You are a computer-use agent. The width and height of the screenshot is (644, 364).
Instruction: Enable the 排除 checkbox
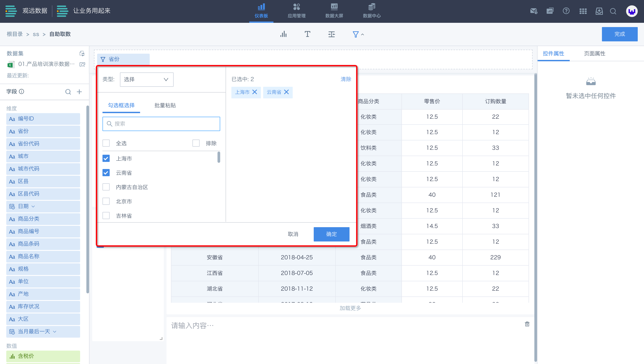click(x=196, y=143)
